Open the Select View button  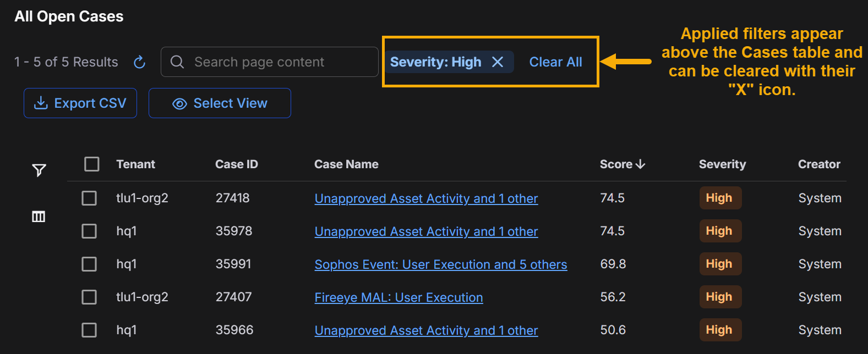pos(220,103)
